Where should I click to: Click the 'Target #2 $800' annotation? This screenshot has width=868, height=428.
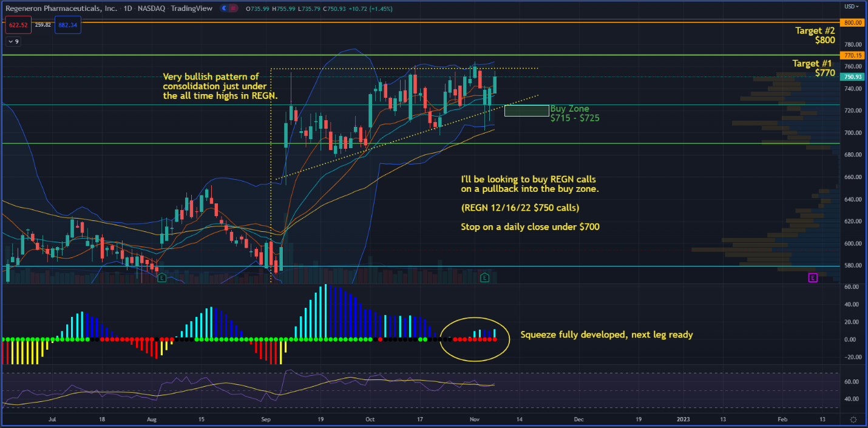[815, 35]
